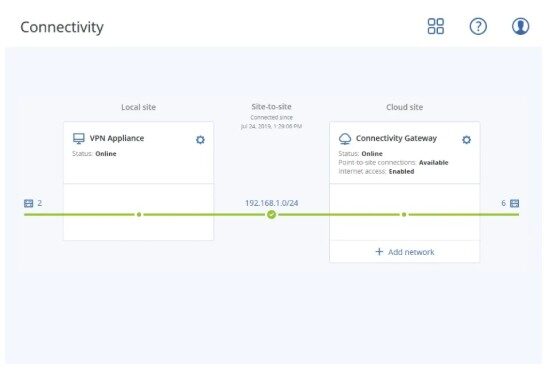Viewport: 547px width, 372px height.
Task: Select the cloud site network node dot
Action: click(404, 214)
